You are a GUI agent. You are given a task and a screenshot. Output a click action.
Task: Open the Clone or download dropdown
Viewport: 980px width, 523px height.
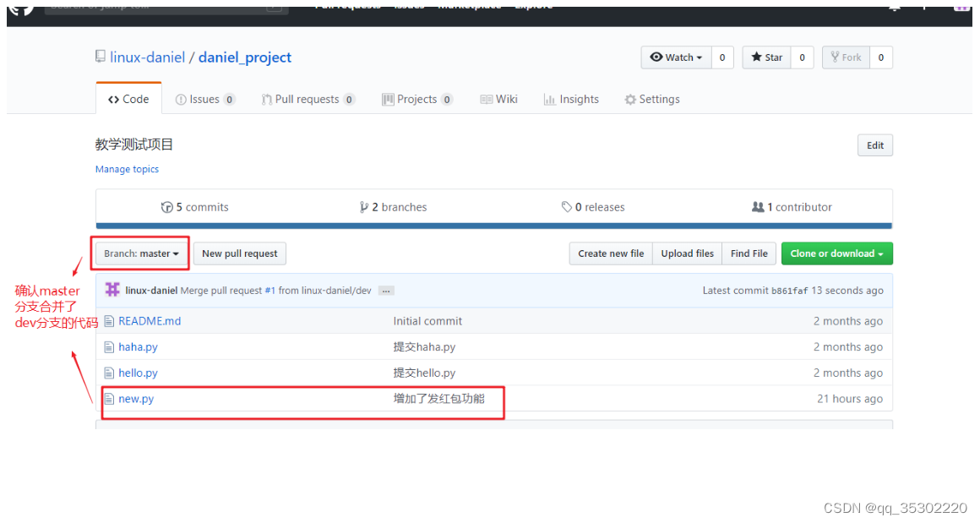[837, 253]
